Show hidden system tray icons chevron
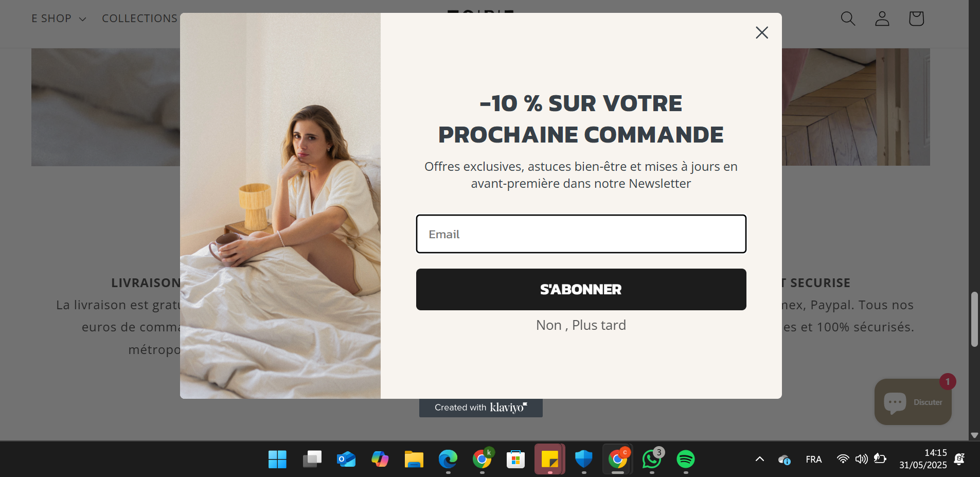Viewport: 980px width, 477px height. [x=759, y=459]
